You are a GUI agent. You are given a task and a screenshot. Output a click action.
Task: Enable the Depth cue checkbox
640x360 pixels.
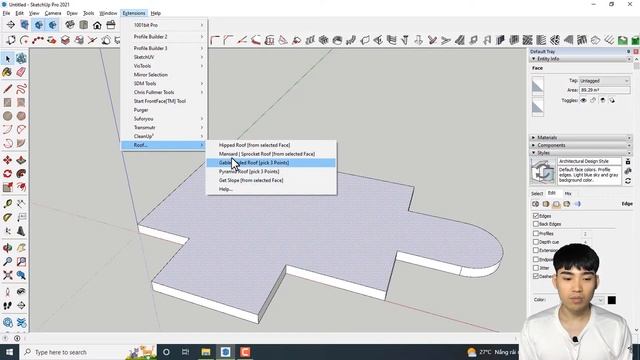536,242
